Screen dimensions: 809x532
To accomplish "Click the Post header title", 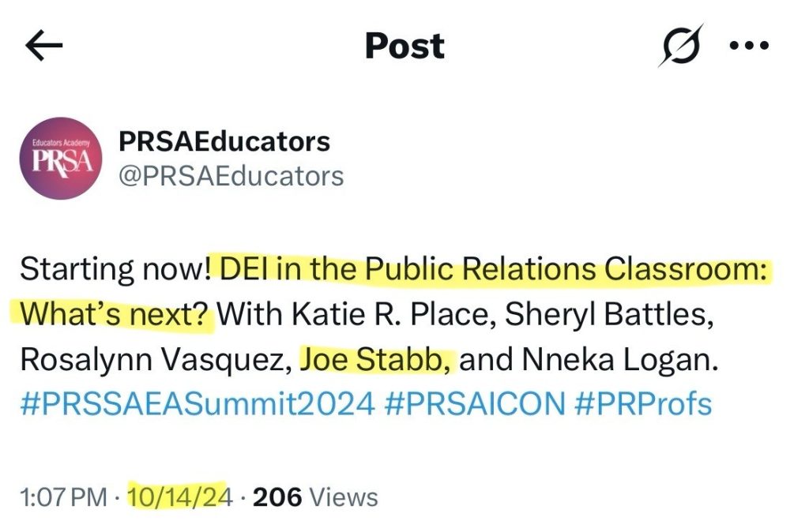I will [x=404, y=46].
